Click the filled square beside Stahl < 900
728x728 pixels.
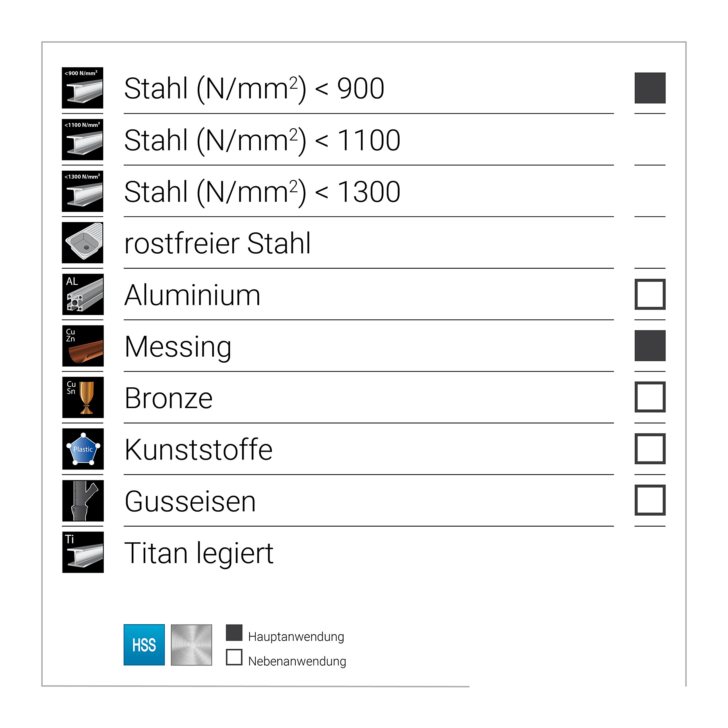[650, 88]
